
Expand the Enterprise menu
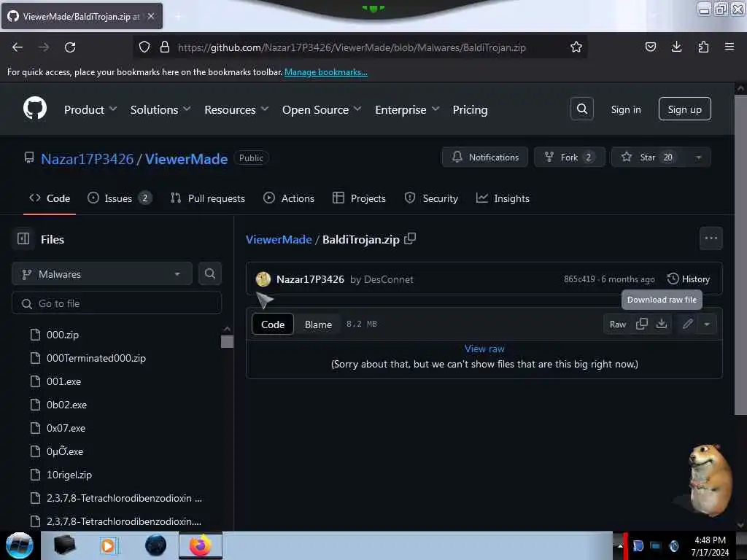407,109
